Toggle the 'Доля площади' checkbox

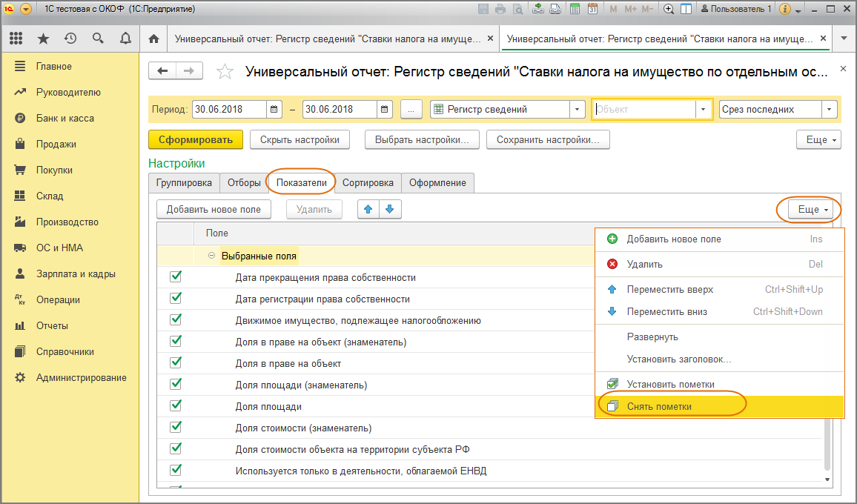pyautogui.click(x=176, y=406)
